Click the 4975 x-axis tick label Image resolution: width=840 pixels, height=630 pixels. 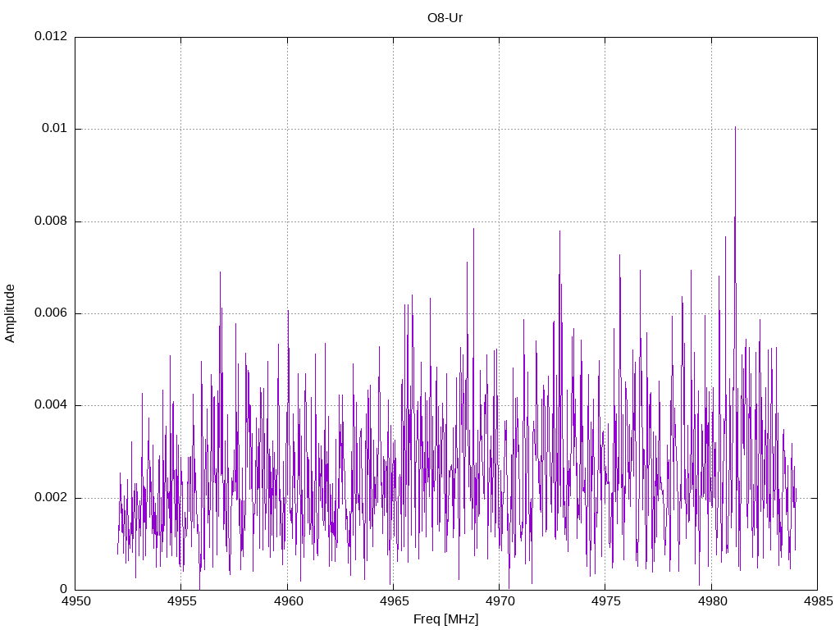pyautogui.click(x=606, y=601)
